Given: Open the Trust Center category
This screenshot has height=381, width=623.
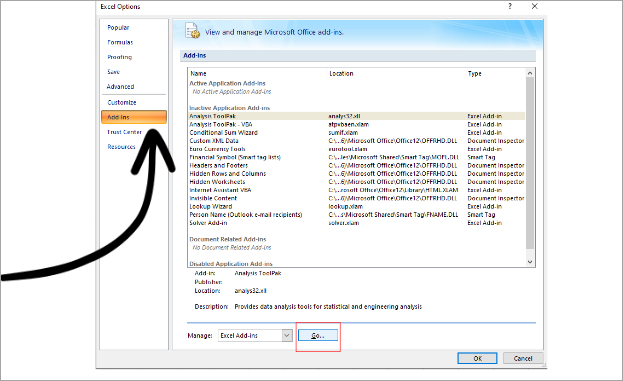Looking at the screenshot, I should click(124, 132).
